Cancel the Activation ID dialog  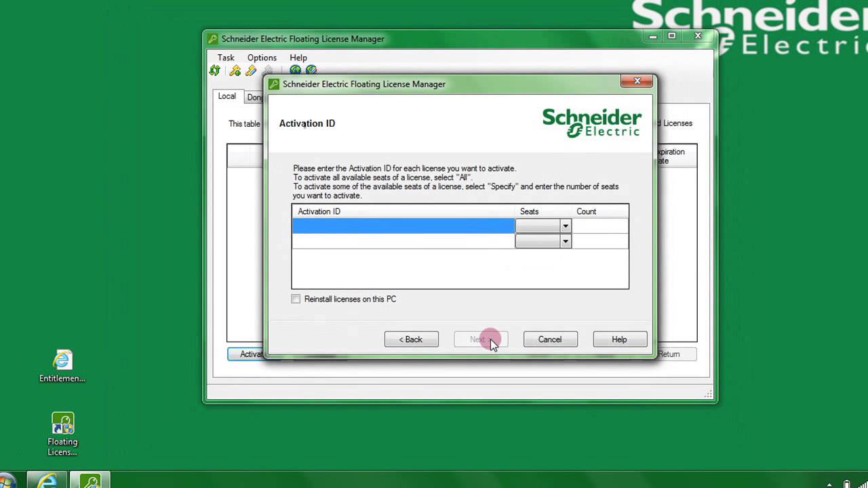click(x=550, y=340)
